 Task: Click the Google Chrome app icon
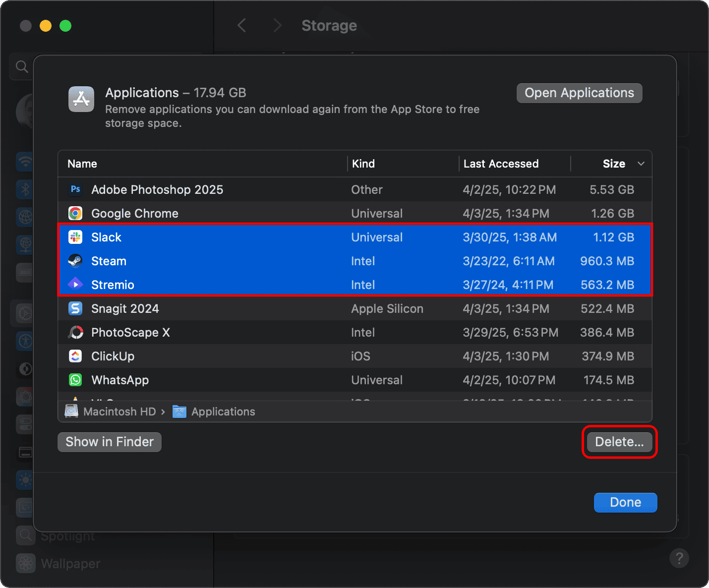(x=75, y=213)
